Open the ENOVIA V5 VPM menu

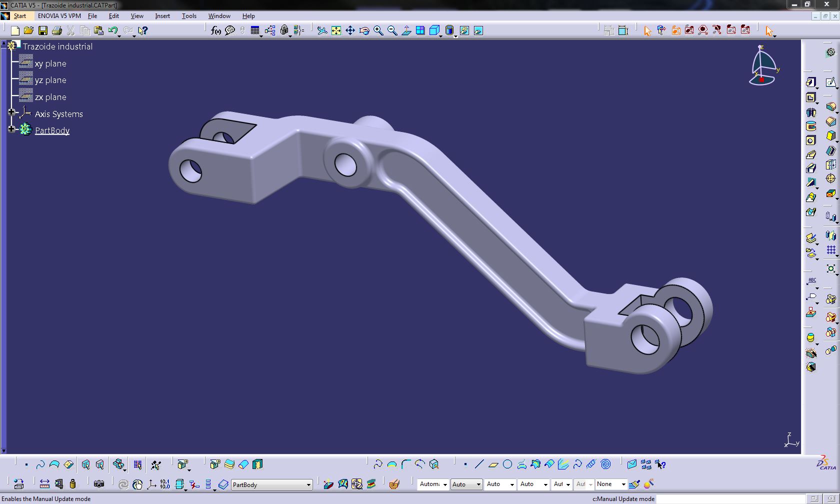[x=59, y=16]
